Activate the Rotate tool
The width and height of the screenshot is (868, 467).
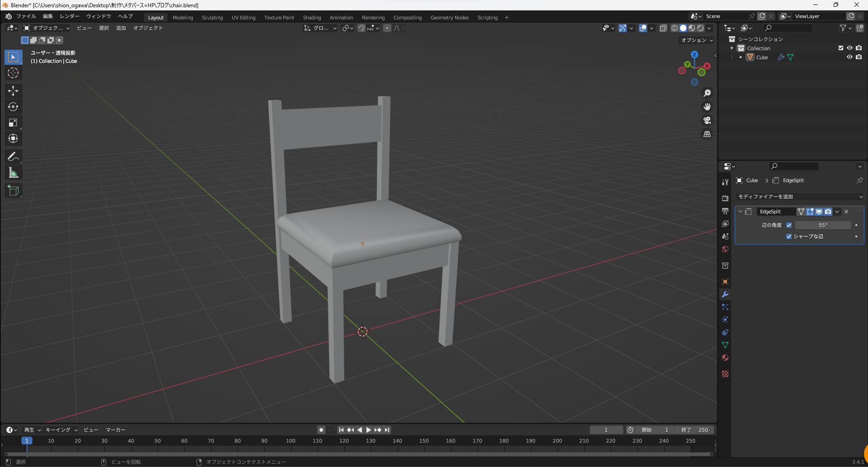pyautogui.click(x=13, y=107)
